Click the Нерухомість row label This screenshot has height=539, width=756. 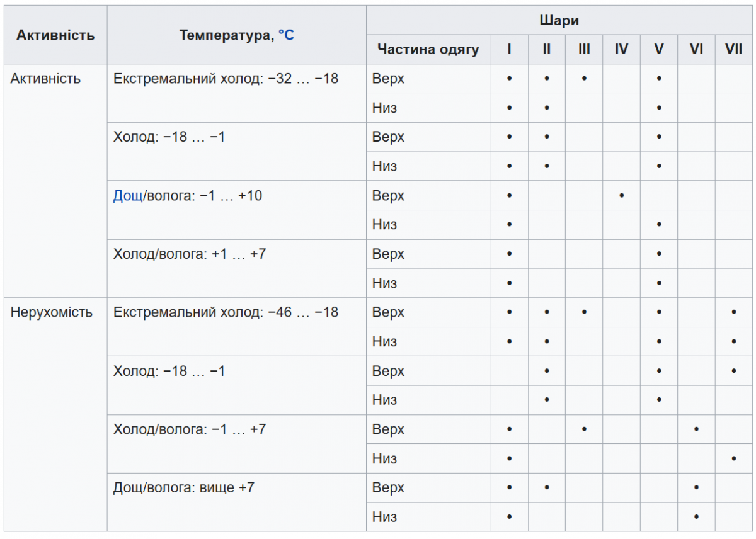[x=51, y=312]
